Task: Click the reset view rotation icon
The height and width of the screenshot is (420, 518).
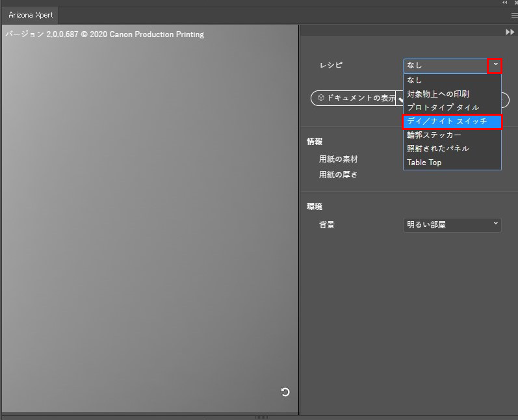Action: pos(285,392)
